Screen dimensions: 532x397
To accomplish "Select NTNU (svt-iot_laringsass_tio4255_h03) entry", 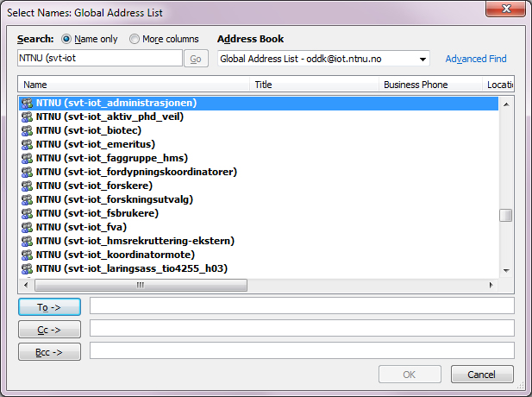I will coord(259,268).
